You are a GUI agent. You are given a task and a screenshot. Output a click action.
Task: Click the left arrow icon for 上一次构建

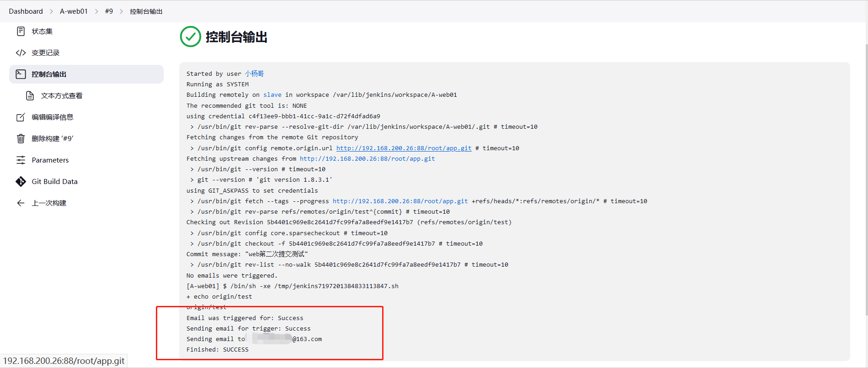pyautogui.click(x=21, y=203)
